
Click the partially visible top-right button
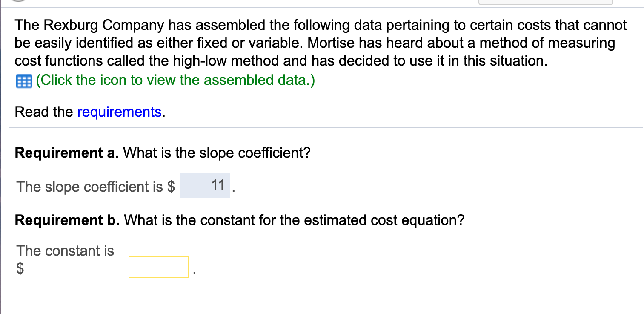[545, 2]
